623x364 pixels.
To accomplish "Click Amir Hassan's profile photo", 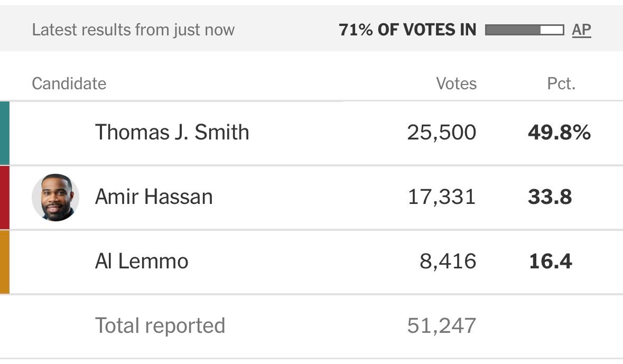I will point(55,198).
